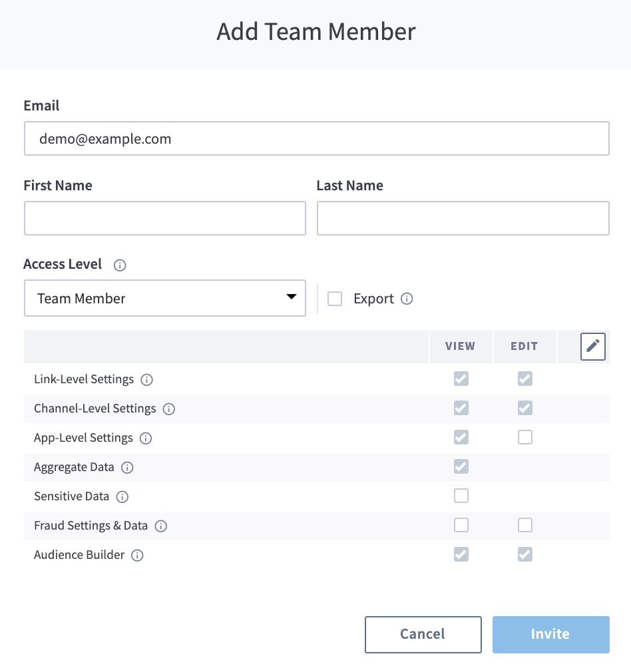This screenshot has width=631, height=672.
Task: Toggle Channel-Level Settings Edit checkbox
Action: tap(525, 408)
